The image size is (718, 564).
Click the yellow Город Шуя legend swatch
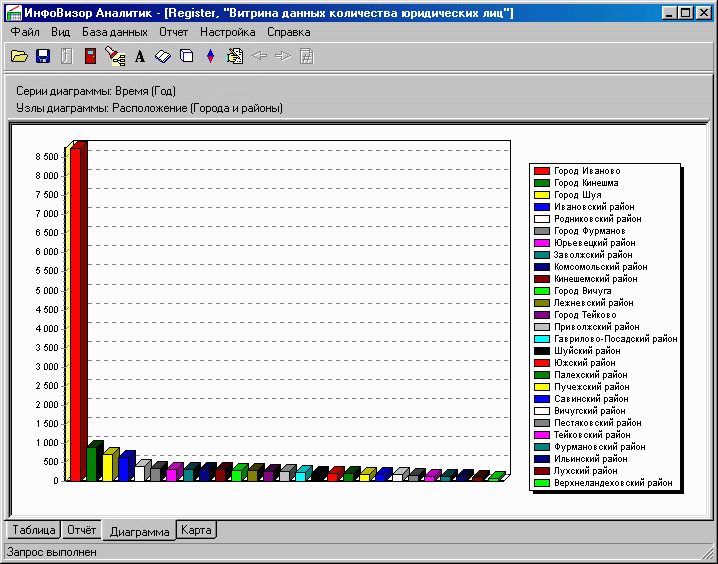coord(542,195)
